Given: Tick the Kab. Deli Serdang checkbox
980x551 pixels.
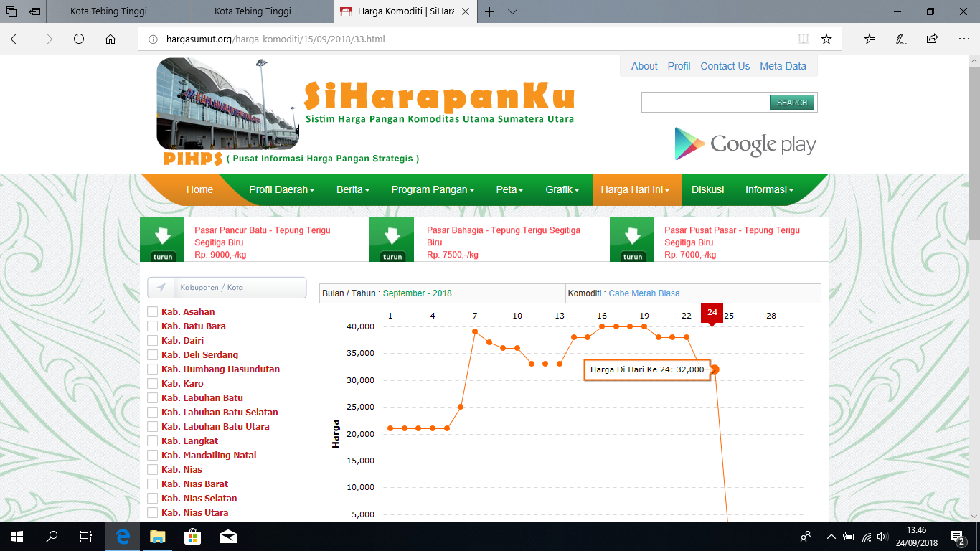Looking at the screenshot, I should [152, 355].
